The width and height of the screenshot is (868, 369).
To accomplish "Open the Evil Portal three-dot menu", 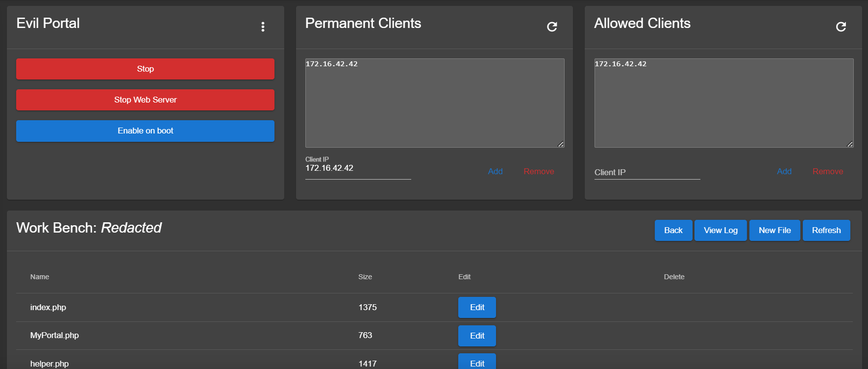I will coord(263,27).
